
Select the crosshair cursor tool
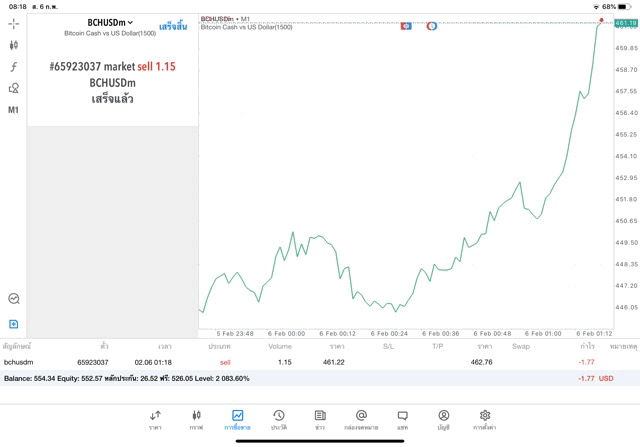pyautogui.click(x=13, y=24)
